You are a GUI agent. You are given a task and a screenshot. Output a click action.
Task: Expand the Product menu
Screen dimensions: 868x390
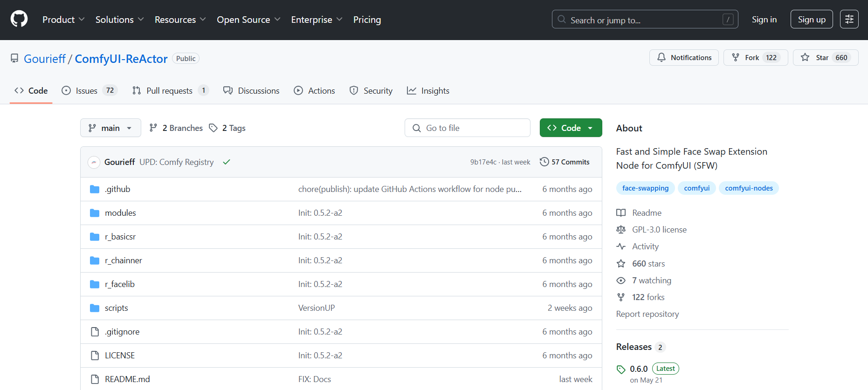click(x=63, y=20)
